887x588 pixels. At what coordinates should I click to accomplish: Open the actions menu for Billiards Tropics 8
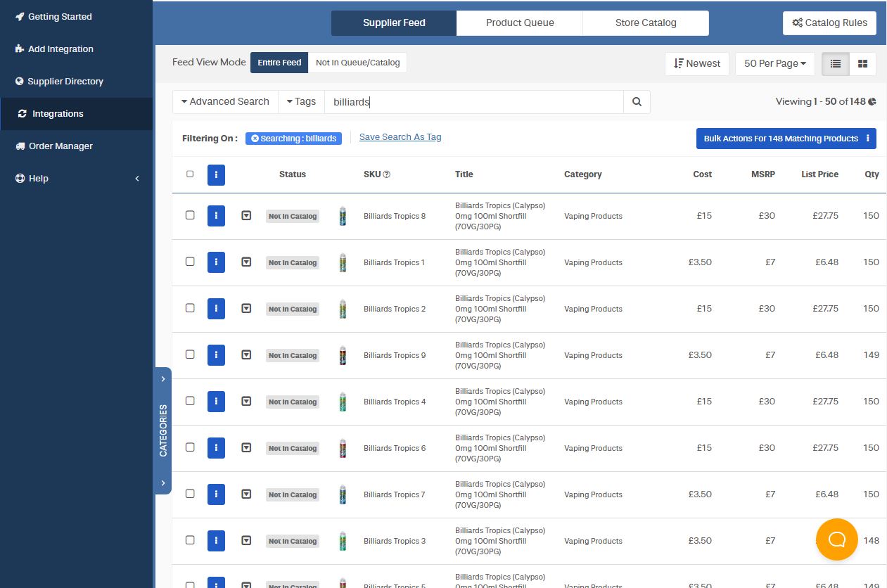point(216,216)
